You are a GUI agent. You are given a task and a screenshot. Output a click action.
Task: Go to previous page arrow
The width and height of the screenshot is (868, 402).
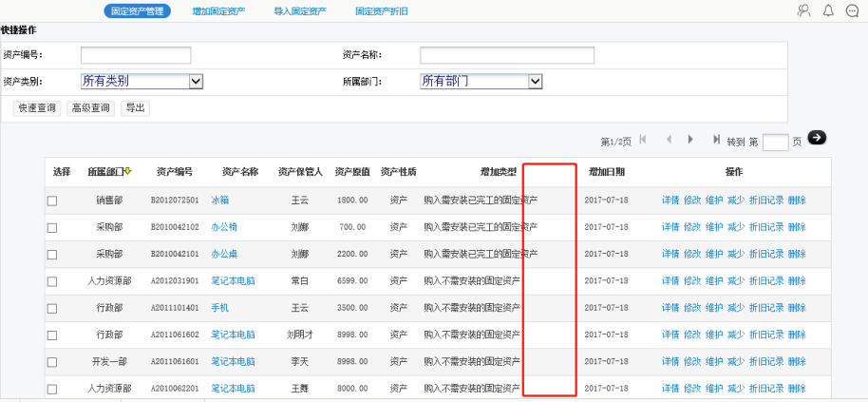(670, 140)
